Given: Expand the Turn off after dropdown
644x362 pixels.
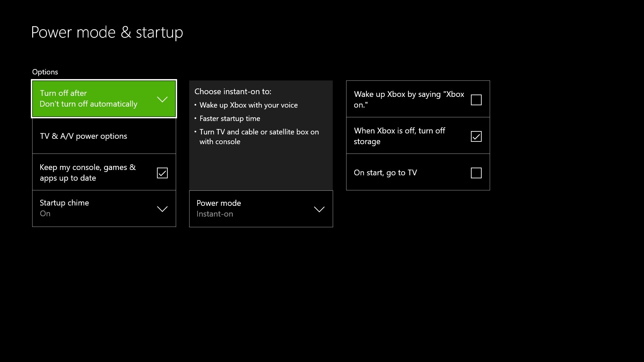Looking at the screenshot, I should pos(104,99).
